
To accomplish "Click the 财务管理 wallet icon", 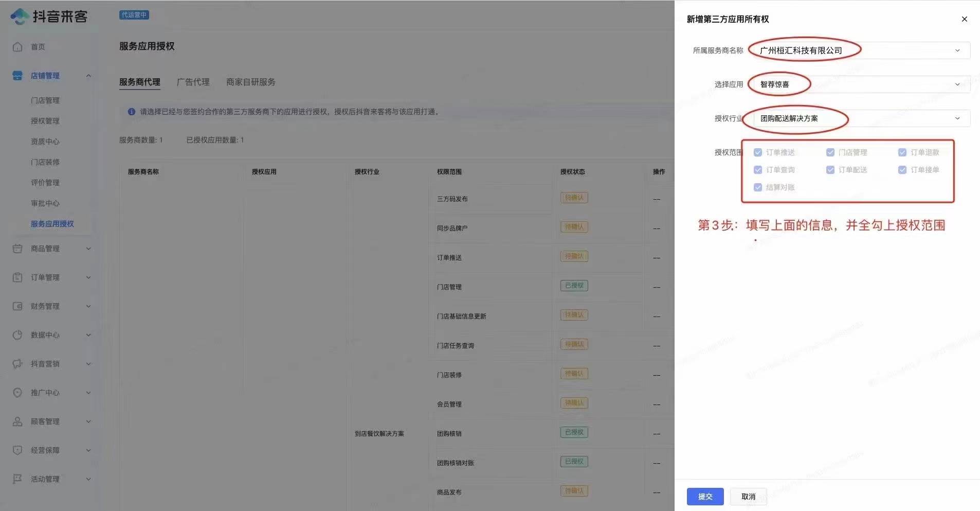I will (17, 306).
